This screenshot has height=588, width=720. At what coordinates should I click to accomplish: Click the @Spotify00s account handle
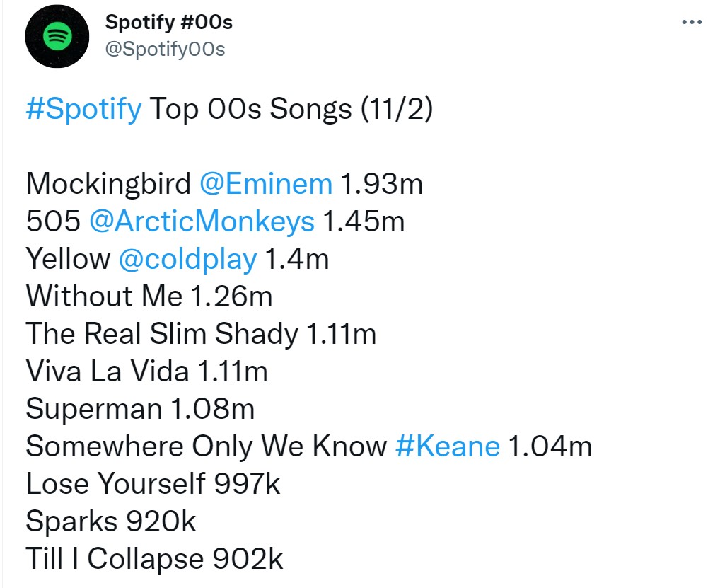(165, 49)
